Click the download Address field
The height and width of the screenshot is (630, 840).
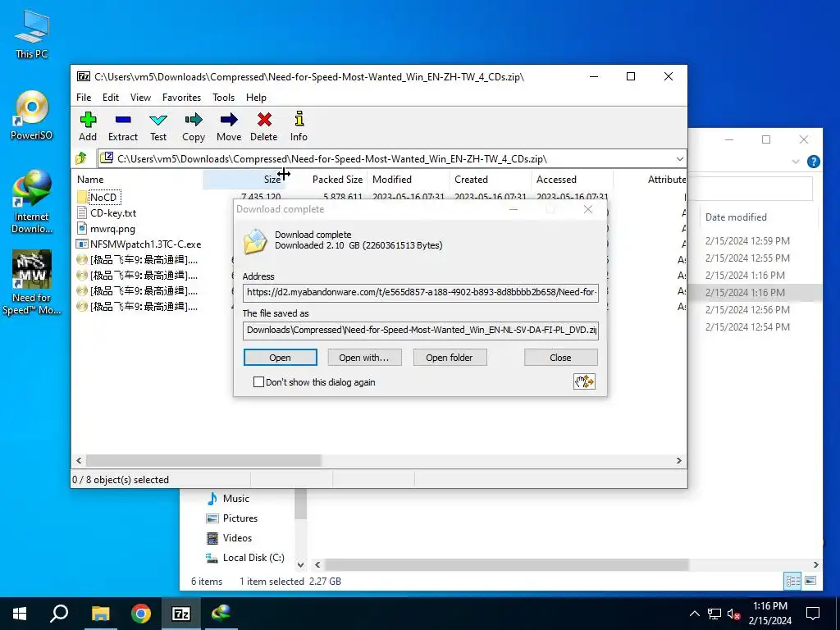[421, 293]
